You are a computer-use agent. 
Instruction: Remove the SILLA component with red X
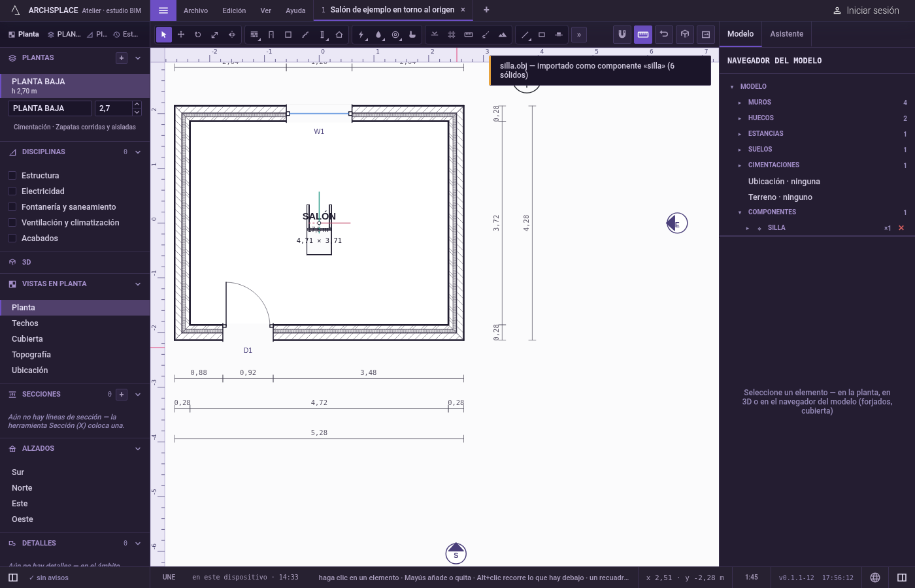click(x=901, y=228)
